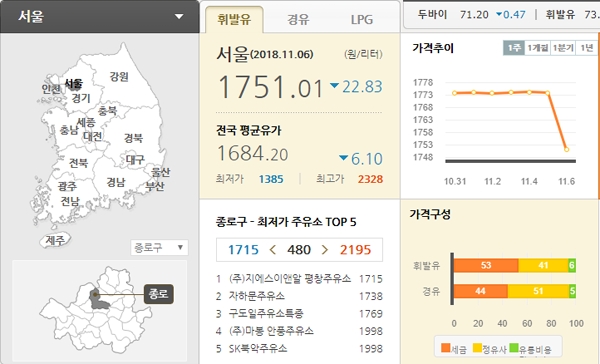Viewport: 600px width, 364px height.
Task: Click the 세금 legend swatch
Action: tap(446, 348)
